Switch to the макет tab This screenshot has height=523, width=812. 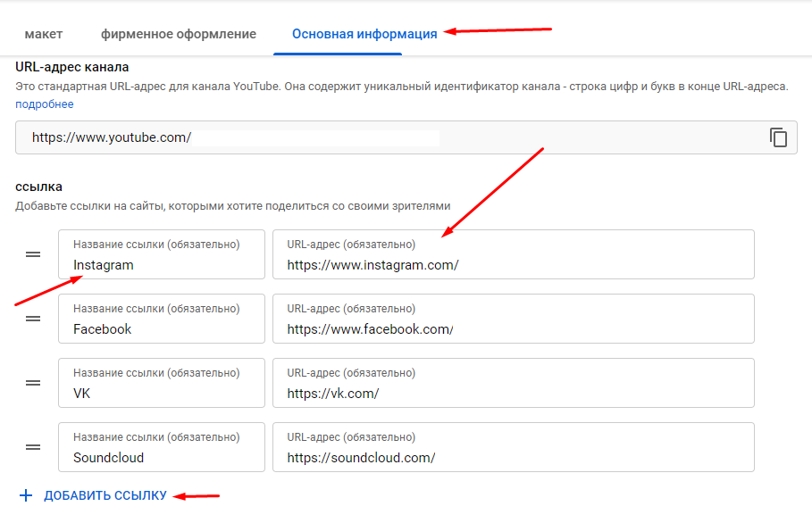coord(44,34)
